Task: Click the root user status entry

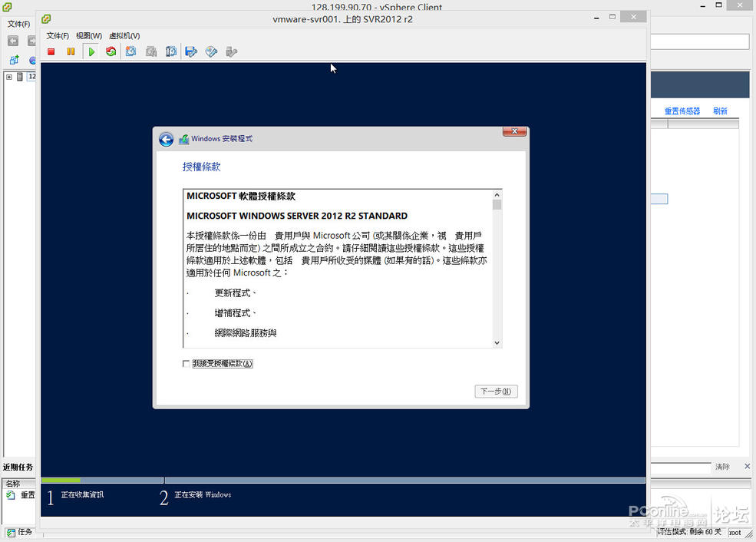Action: pyautogui.click(x=735, y=532)
